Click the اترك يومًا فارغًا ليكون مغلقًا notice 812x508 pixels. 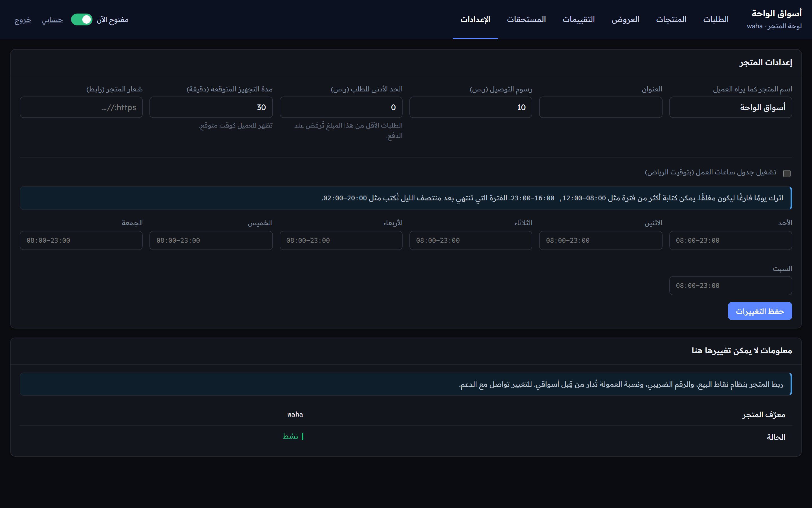(x=406, y=198)
